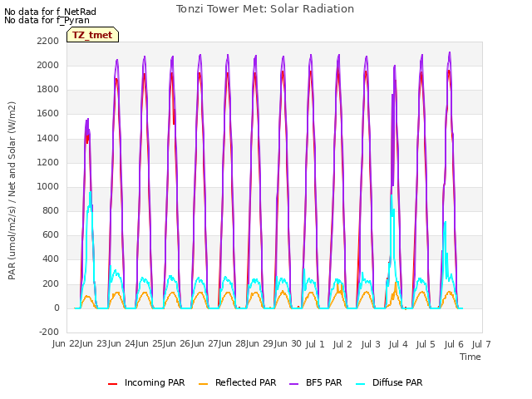Select the Reflected PAR legend label

coord(246,382)
